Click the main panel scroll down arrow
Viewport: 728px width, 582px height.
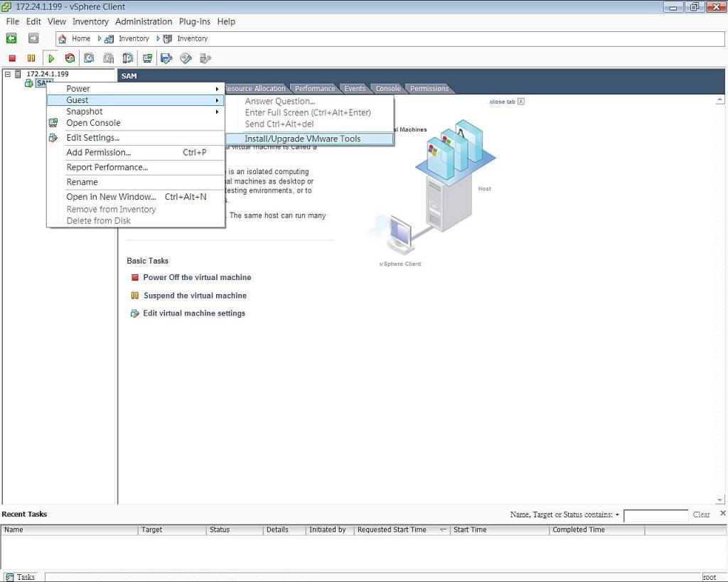tap(719, 500)
